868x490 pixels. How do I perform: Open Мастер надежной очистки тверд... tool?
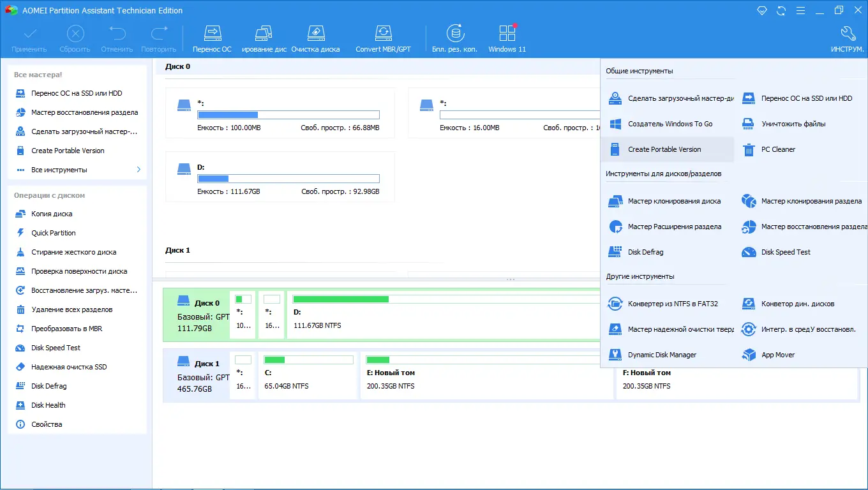coord(668,329)
